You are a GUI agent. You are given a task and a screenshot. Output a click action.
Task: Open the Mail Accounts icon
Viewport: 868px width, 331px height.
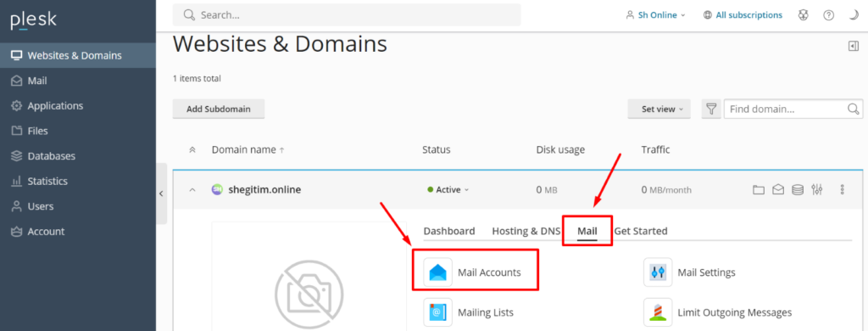click(x=438, y=272)
